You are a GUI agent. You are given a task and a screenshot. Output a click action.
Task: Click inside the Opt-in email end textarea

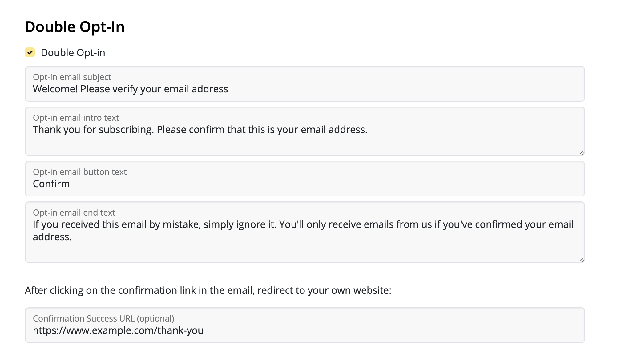305,232
